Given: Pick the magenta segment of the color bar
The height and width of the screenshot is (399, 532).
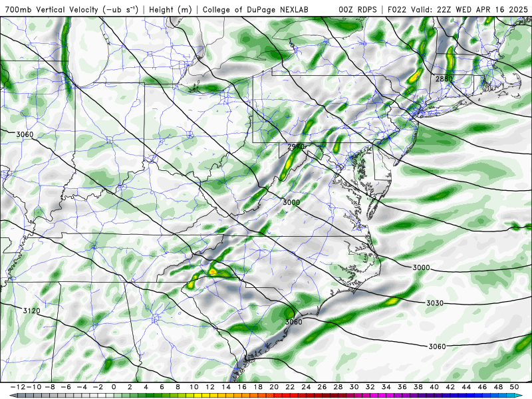Looking at the screenshot, I should click(382, 396).
